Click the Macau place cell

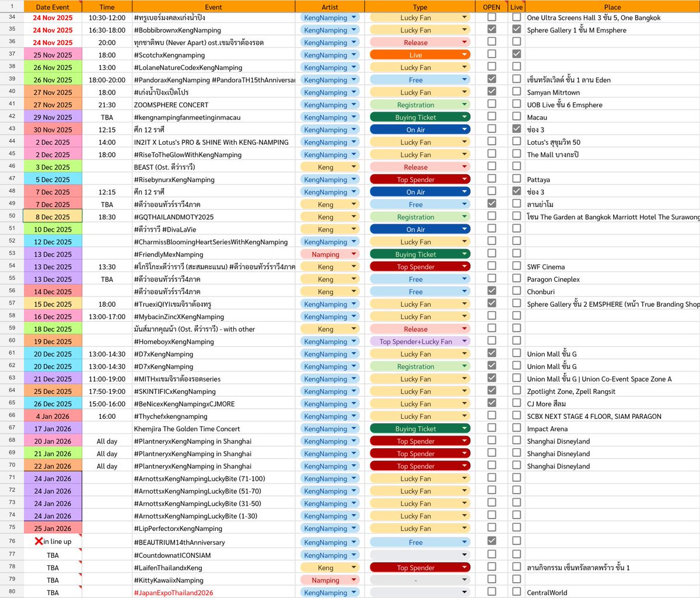point(612,117)
